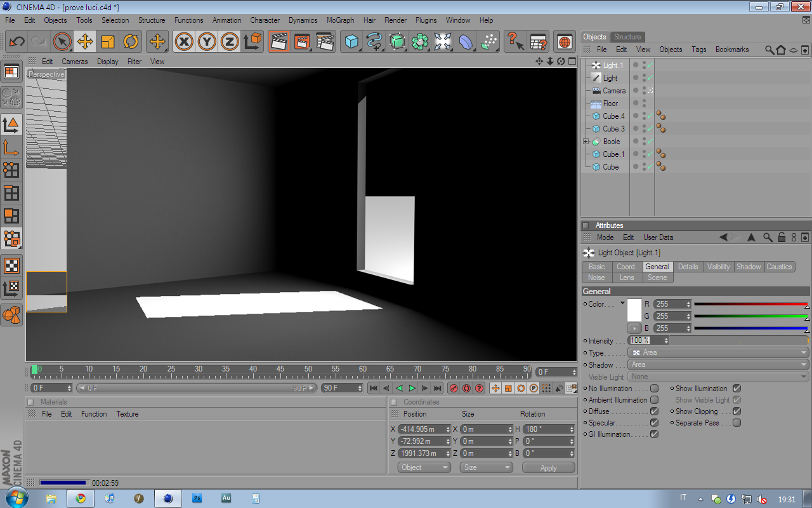Screen dimensions: 812x508
Task: Toggle the Ambient Illumination checkbox
Action: click(654, 400)
